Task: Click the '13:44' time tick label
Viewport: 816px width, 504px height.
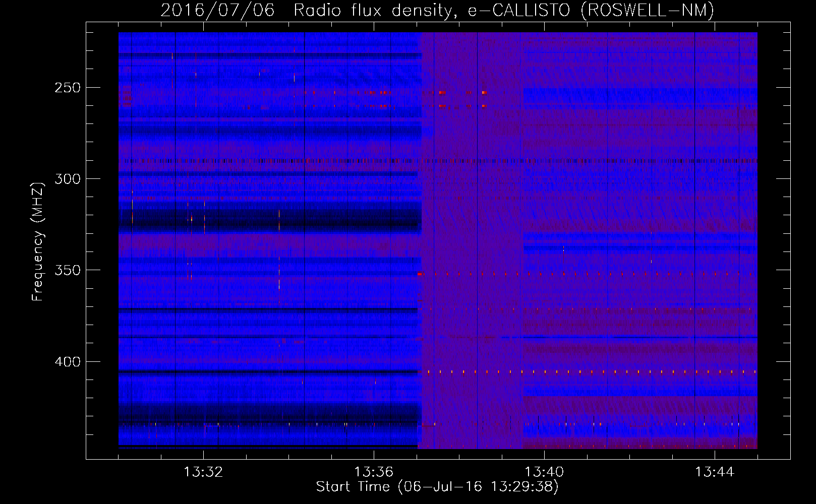Action: [x=715, y=472]
